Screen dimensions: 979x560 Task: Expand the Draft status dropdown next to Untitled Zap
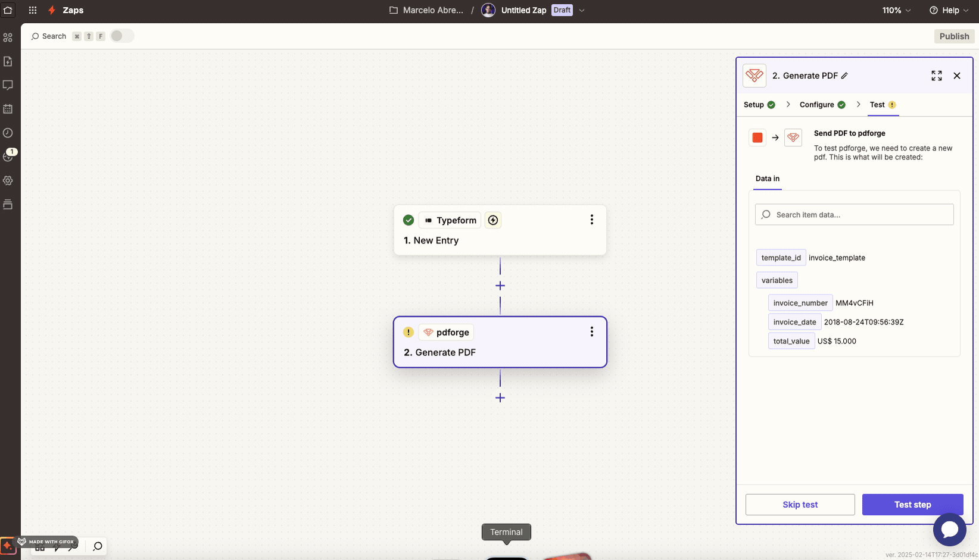coord(582,10)
